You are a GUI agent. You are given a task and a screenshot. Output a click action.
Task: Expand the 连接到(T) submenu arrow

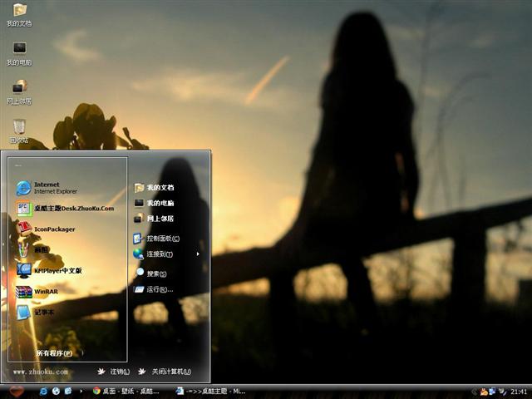[198, 254]
